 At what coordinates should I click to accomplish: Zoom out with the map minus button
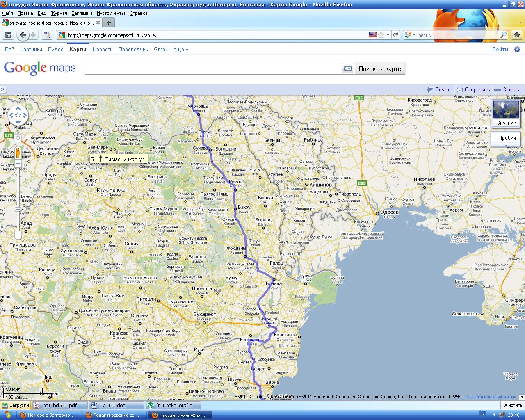point(18,235)
